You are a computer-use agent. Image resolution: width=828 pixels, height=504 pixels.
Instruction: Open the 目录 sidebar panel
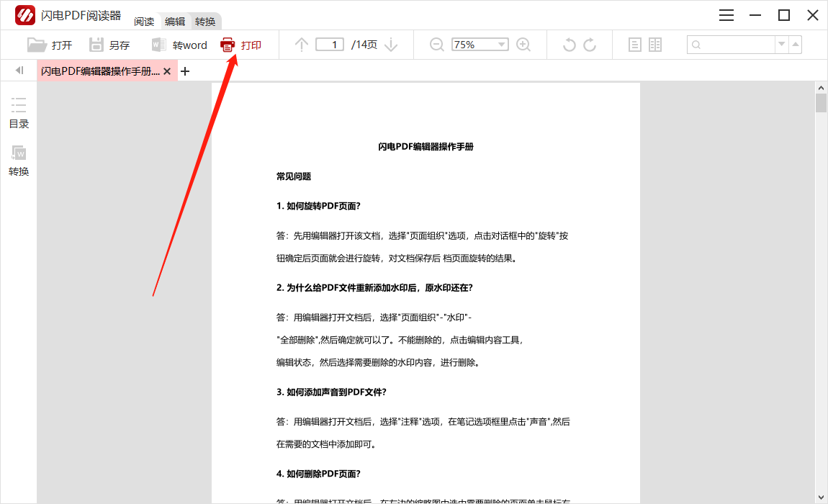[19, 114]
